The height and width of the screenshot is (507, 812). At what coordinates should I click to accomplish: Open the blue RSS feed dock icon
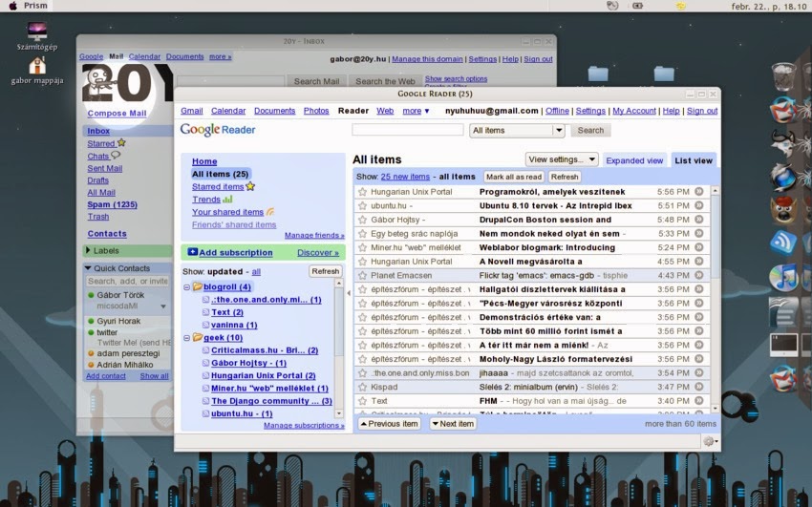783,243
